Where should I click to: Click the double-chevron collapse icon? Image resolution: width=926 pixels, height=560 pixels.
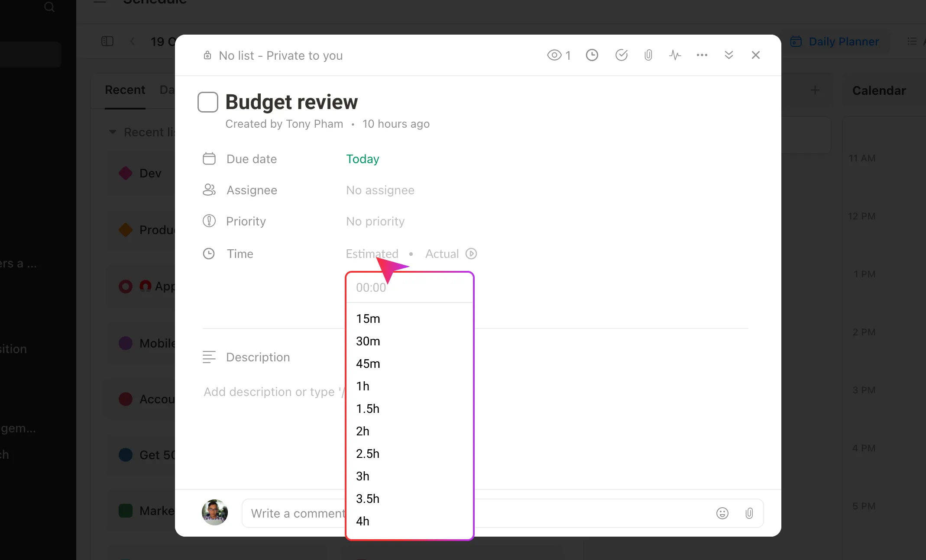tap(728, 55)
